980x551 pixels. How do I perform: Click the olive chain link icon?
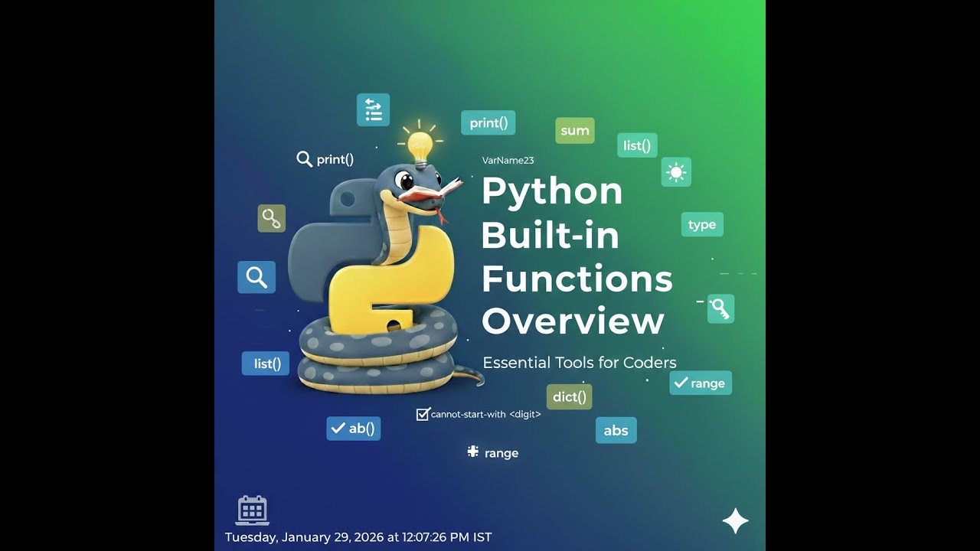pos(272,218)
